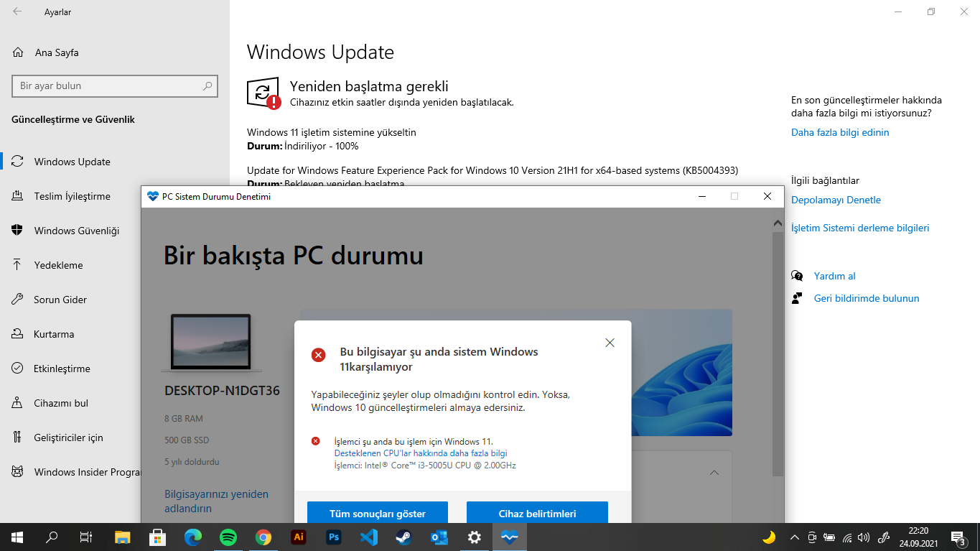Minimize the PC Sistem Durumu Denetimi window
This screenshot has height=551, width=980.
coord(701,196)
